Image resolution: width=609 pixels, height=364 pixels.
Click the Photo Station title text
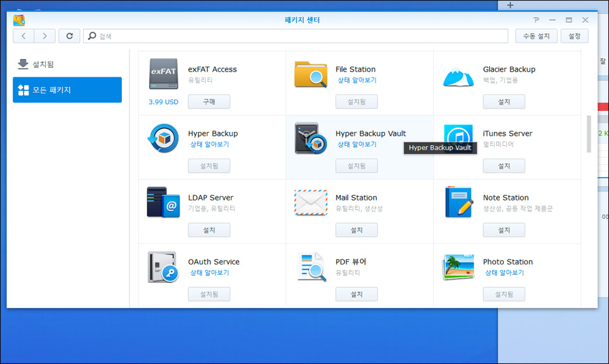pyautogui.click(x=507, y=261)
